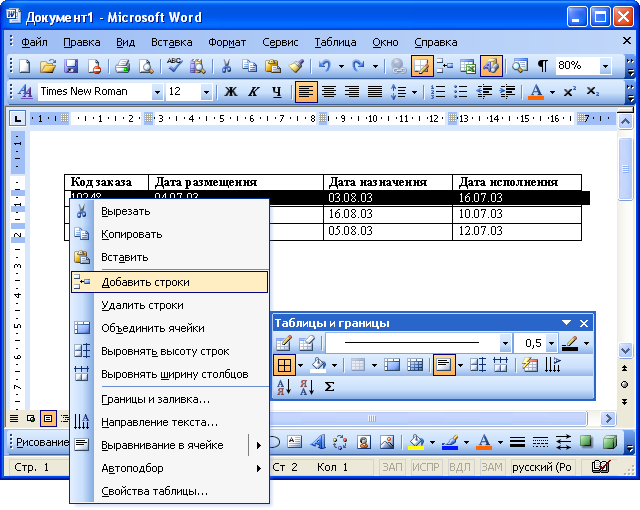The width and height of the screenshot is (640, 510).
Task: Open the Вставка menu
Action: (x=171, y=42)
